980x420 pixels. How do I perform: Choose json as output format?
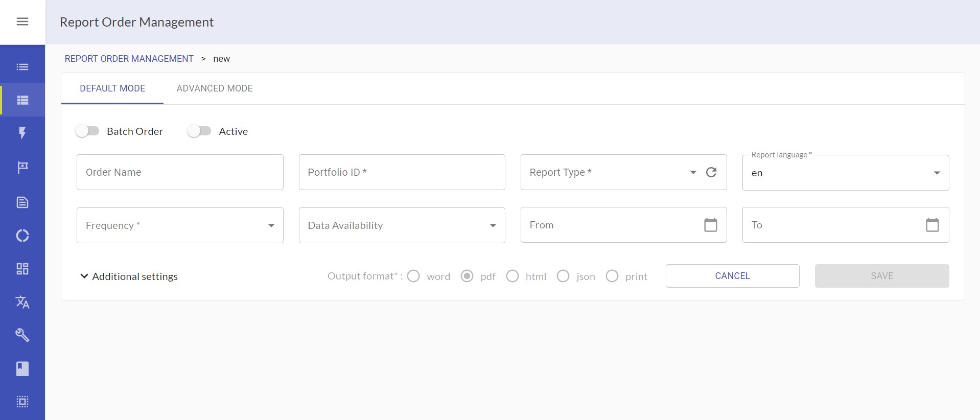[x=563, y=276]
